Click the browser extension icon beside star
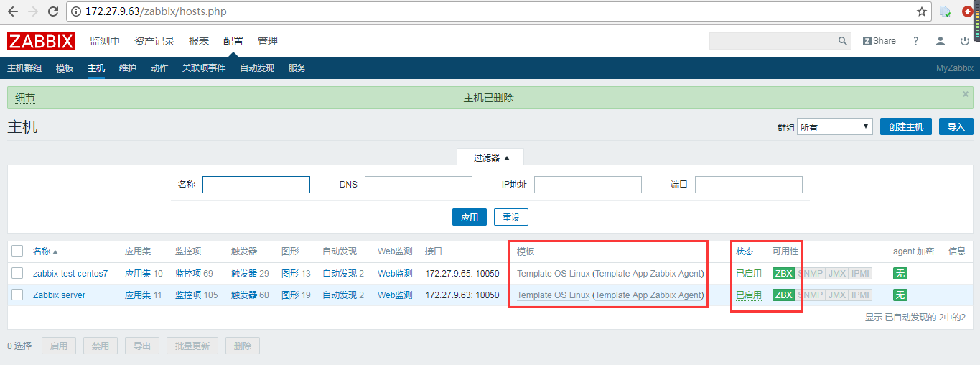This screenshot has width=980, height=365. coord(946,11)
